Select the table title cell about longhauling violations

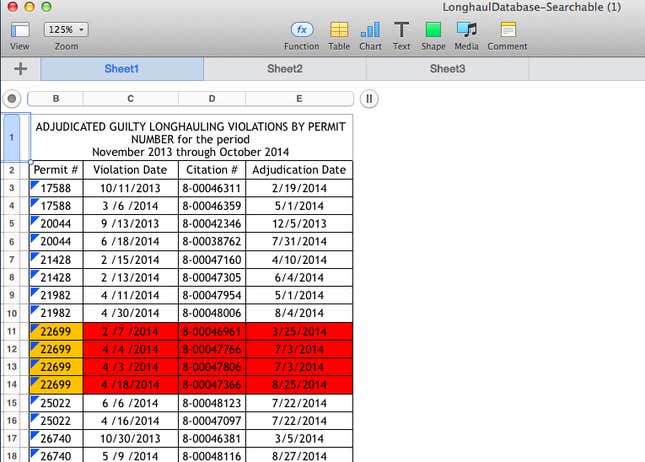point(191,139)
